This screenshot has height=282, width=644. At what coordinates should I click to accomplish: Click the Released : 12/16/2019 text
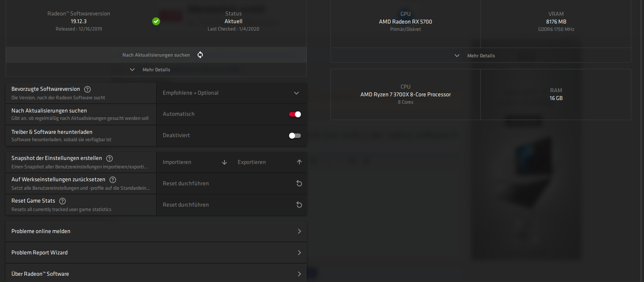click(x=79, y=29)
